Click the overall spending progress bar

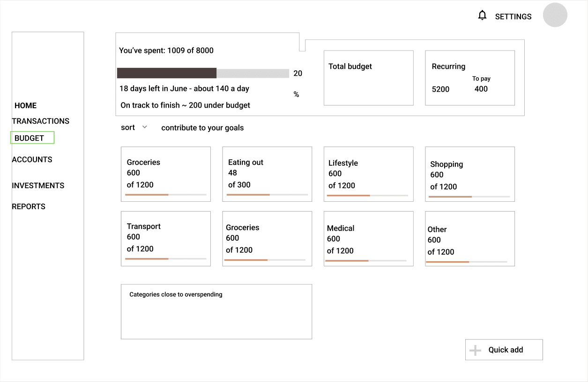pos(203,73)
